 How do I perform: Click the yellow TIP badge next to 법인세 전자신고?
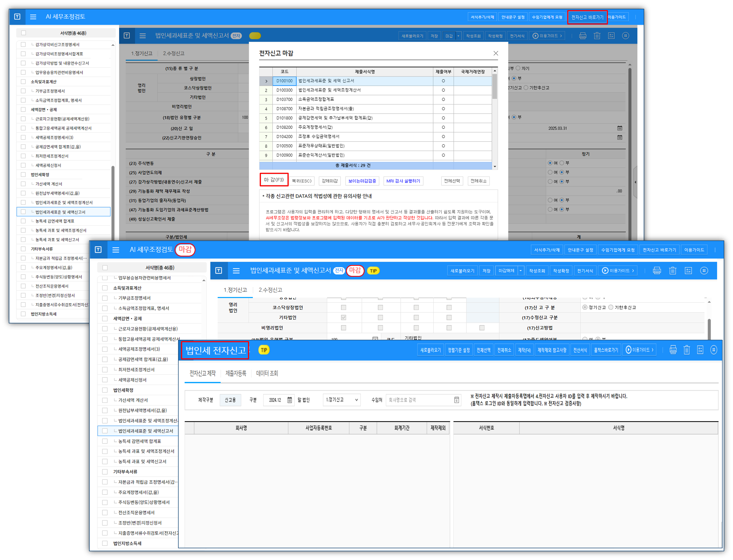coord(264,350)
